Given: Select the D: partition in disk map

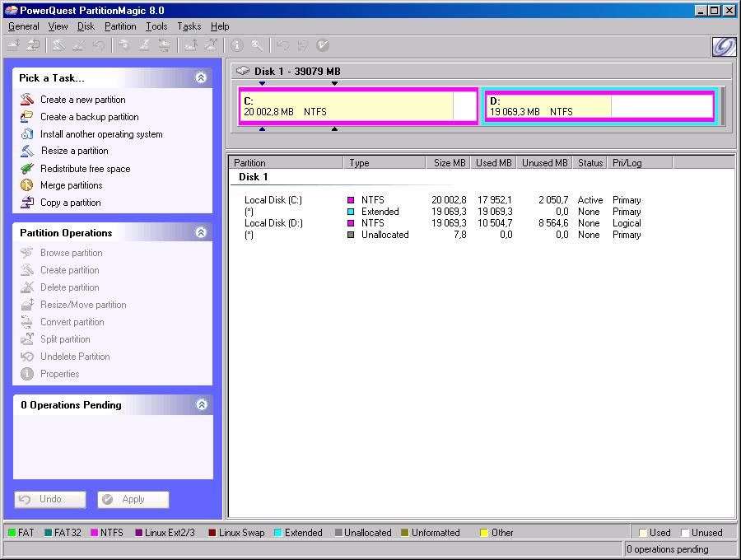Looking at the screenshot, I should [x=599, y=106].
